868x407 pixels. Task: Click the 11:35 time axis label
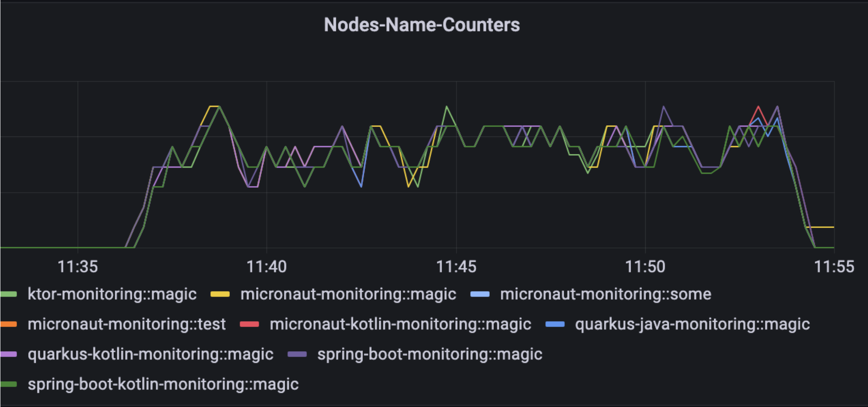pyautogui.click(x=78, y=267)
